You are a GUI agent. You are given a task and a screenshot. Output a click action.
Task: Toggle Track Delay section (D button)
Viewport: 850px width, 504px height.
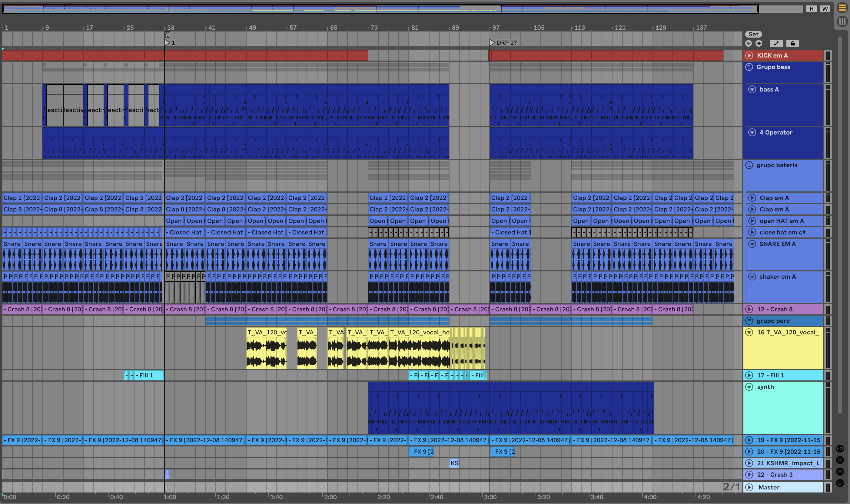pos(840,483)
